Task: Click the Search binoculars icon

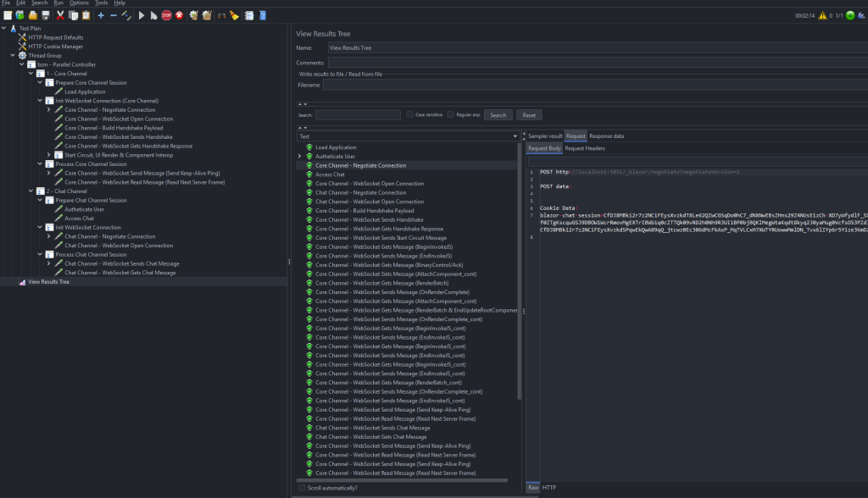Action: pyautogui.click(x=221, y=15)
